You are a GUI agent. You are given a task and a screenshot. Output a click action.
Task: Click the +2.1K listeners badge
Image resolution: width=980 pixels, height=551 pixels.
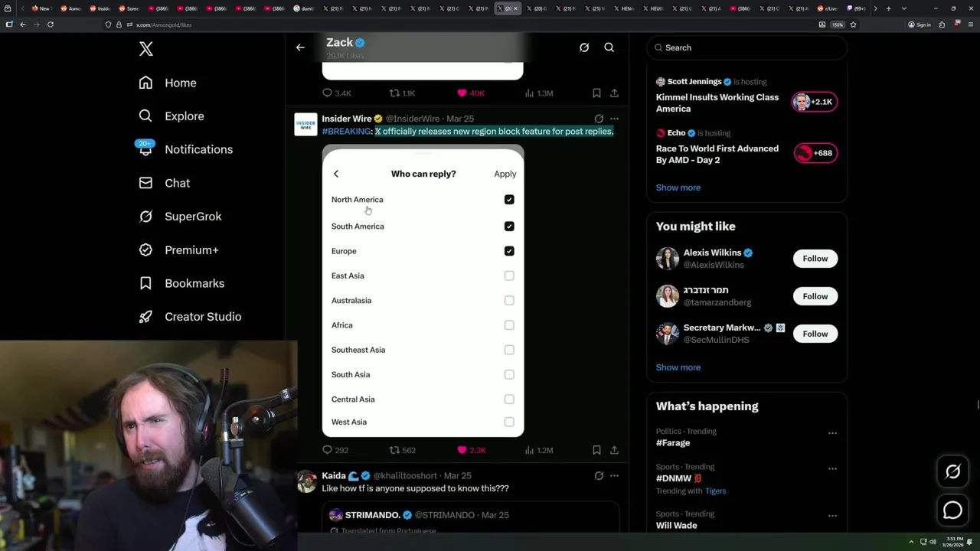[x=815, y=102]
